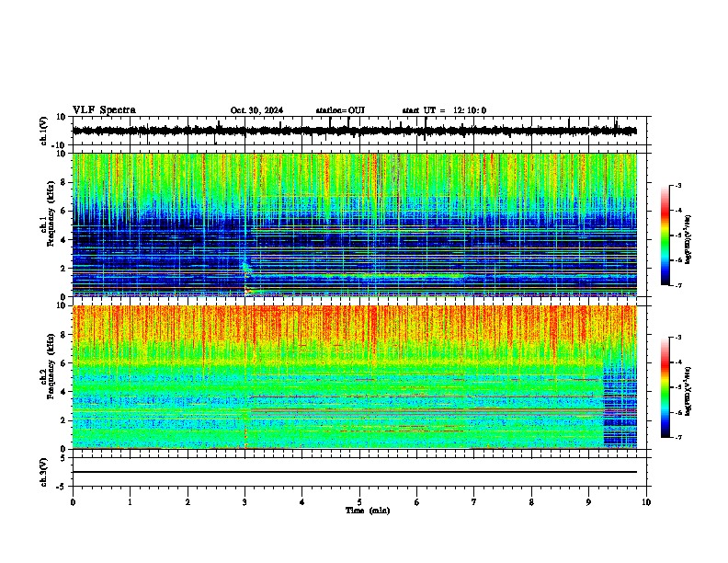Screen dimensions: 728x563
Task: Click the ch.2 colorbar 'log(PSD)' label
Action: 688,391
